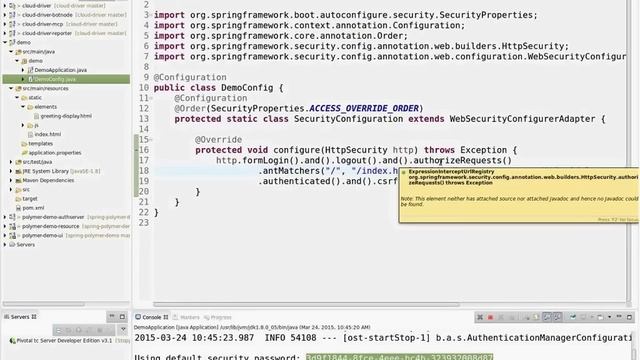Collapse the src/main/java source folder
This screenshot has width=640, height=360.
(11, 51)
